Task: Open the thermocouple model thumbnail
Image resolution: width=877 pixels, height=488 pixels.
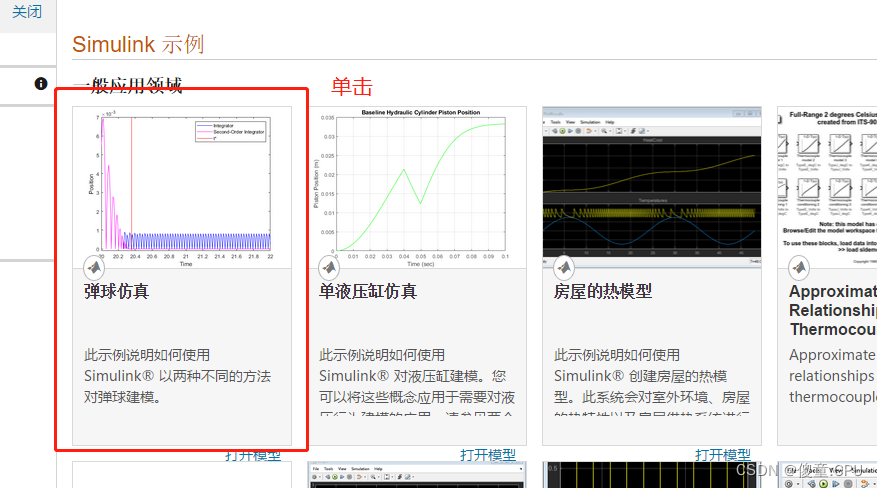Action: pos(827,187)
